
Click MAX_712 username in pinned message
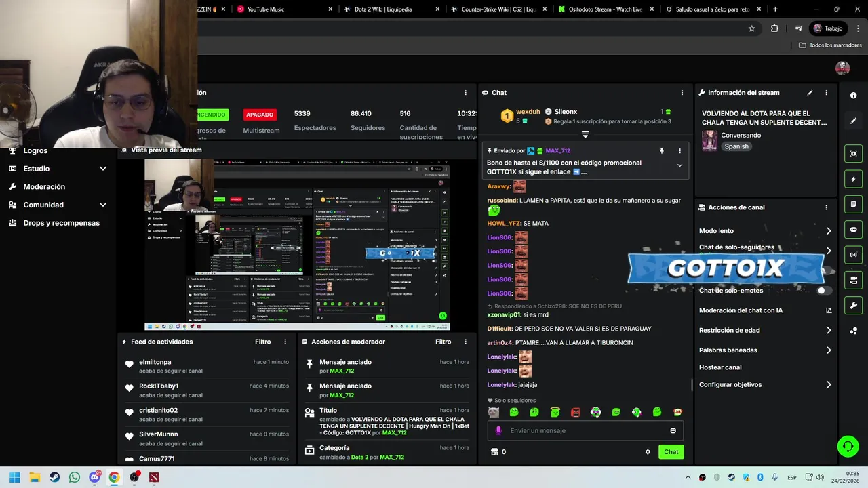coord(557,151)
